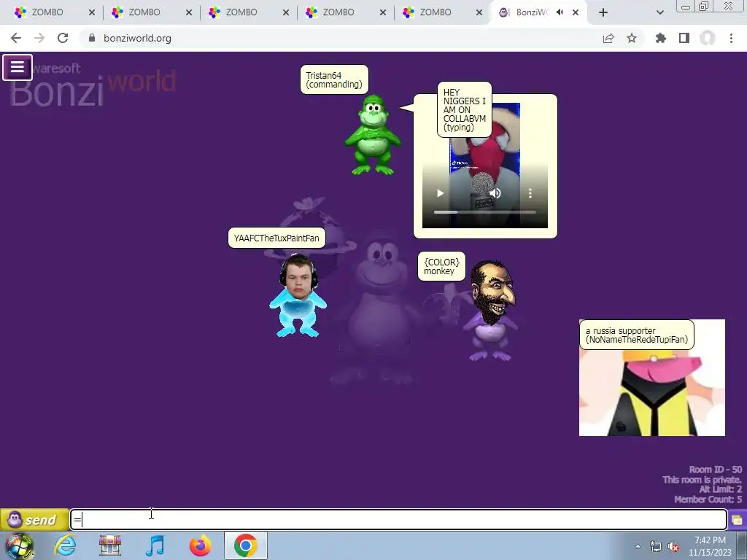Open network status tray icon

(656, 546)
